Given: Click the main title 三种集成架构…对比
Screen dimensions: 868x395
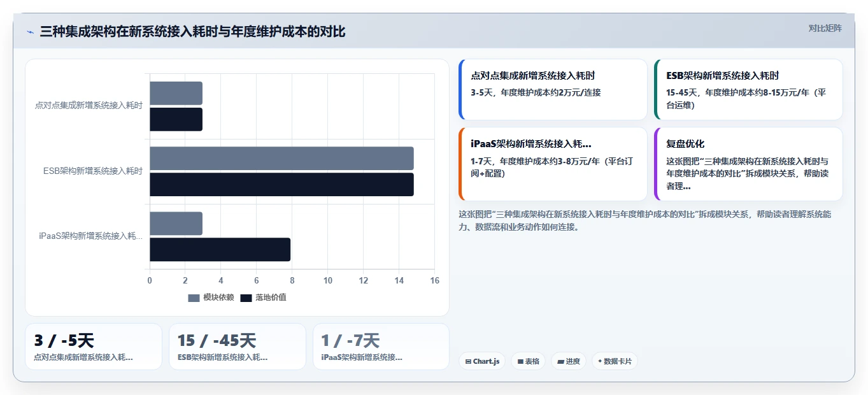Looking at the screenshot, I should coord(192,32).
